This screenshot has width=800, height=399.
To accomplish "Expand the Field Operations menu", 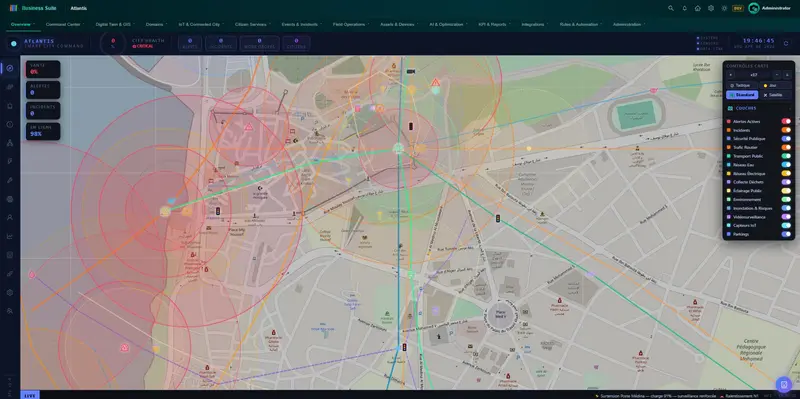I will [351, 24].
